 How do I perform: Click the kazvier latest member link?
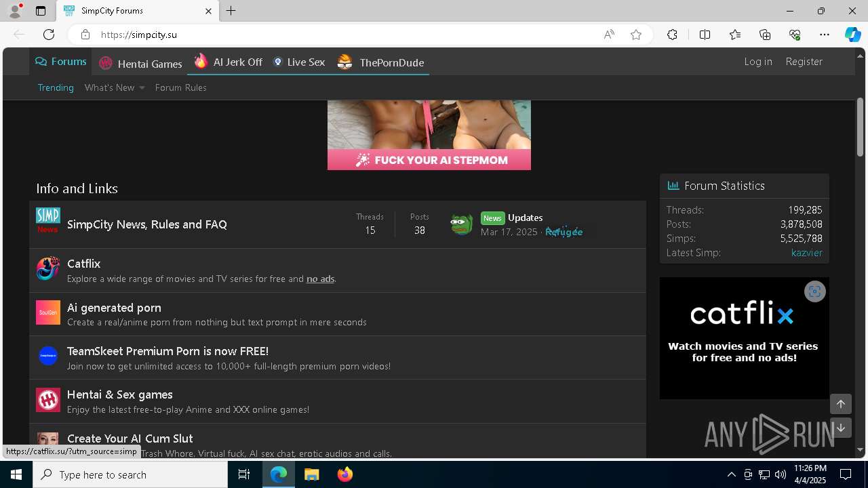pos(806,253)
